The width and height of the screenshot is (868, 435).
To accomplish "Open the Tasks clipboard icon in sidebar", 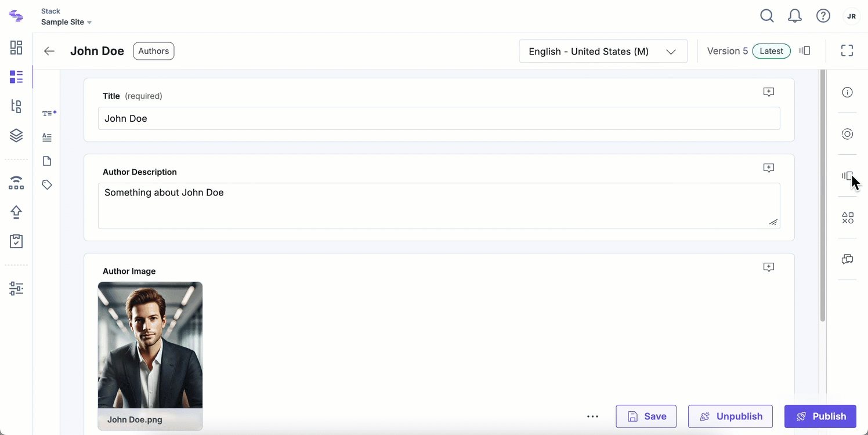I will click(16, 241).
